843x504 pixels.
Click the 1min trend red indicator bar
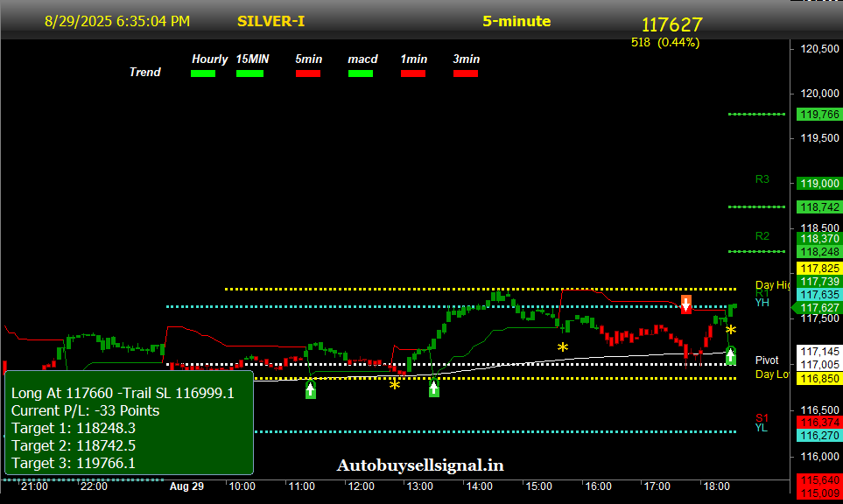click(x=413, y=73)
